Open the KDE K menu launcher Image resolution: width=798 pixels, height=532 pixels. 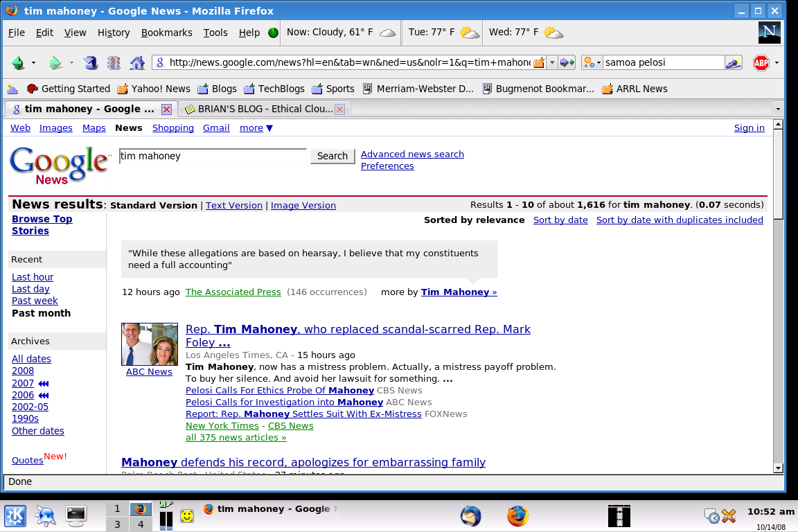click(x=15, y=516)
